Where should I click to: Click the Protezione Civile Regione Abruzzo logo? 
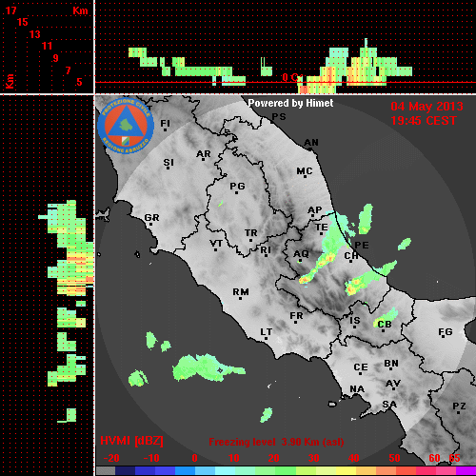click(126, 126)
